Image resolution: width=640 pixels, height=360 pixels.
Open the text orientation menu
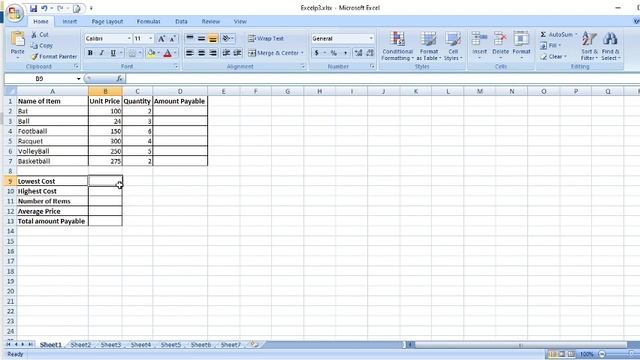coord(228,38)
